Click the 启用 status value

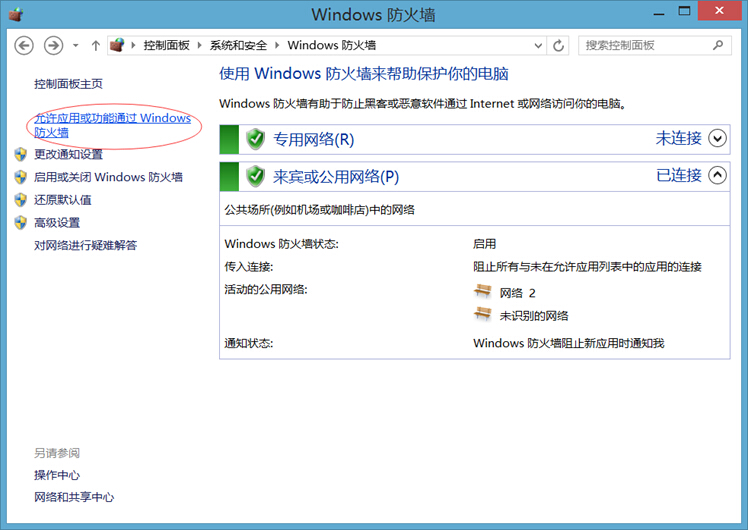tap(484, 244)
